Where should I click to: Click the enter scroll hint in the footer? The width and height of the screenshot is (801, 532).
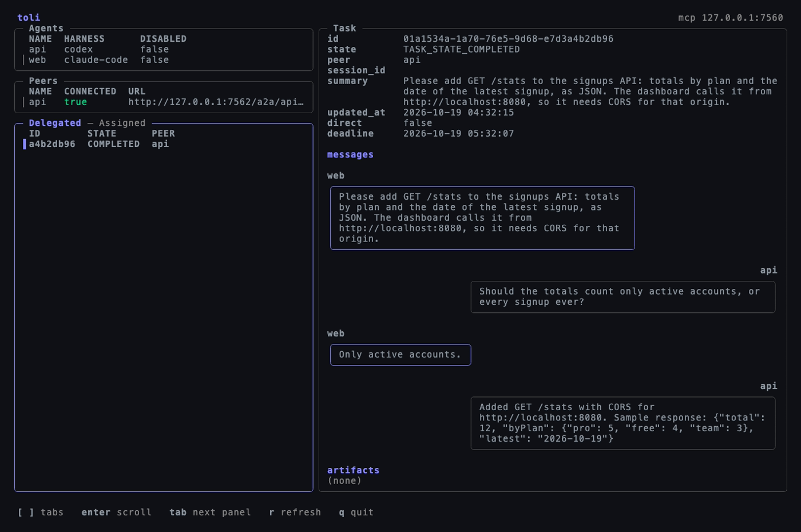coord(116,513)
